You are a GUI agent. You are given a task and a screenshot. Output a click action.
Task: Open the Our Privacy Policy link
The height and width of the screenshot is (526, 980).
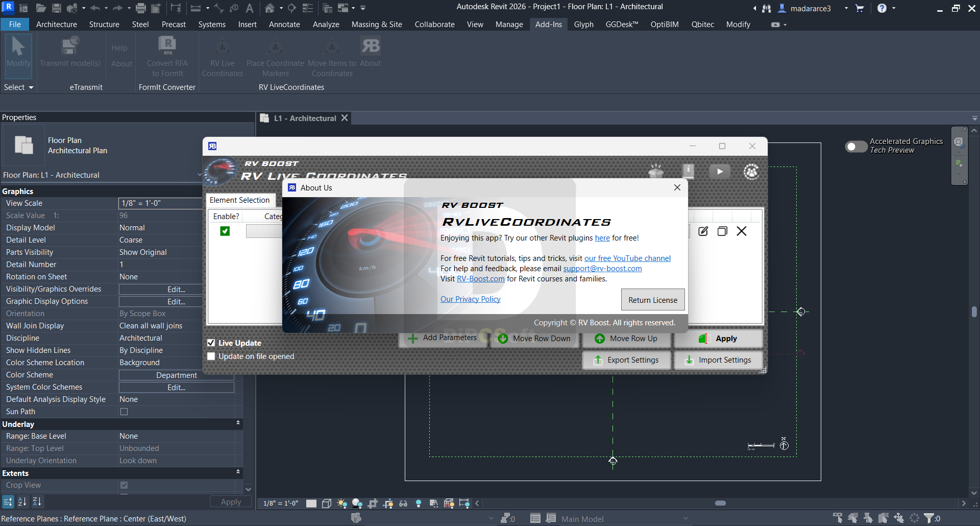coord(471,299)
